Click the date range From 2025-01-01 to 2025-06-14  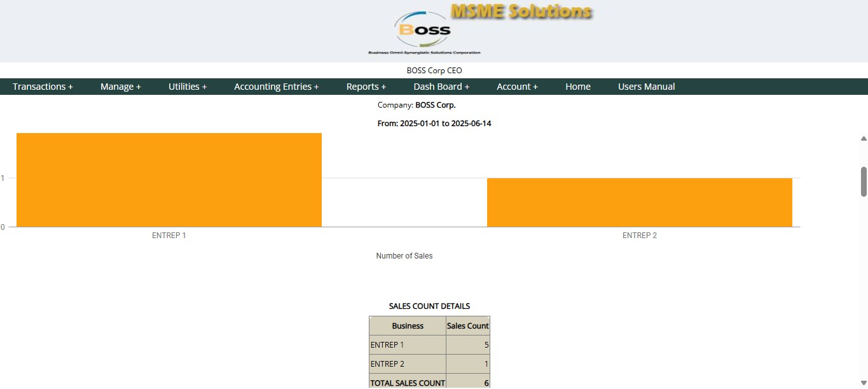pyautogui.click(x=434, y=124)
